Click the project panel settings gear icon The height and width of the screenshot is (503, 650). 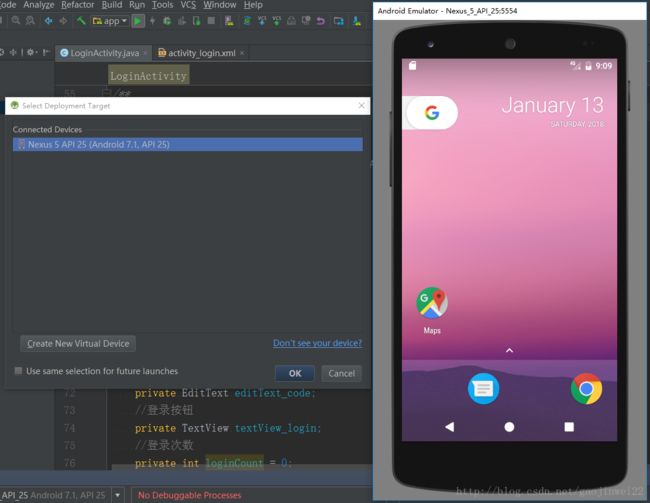31,52
